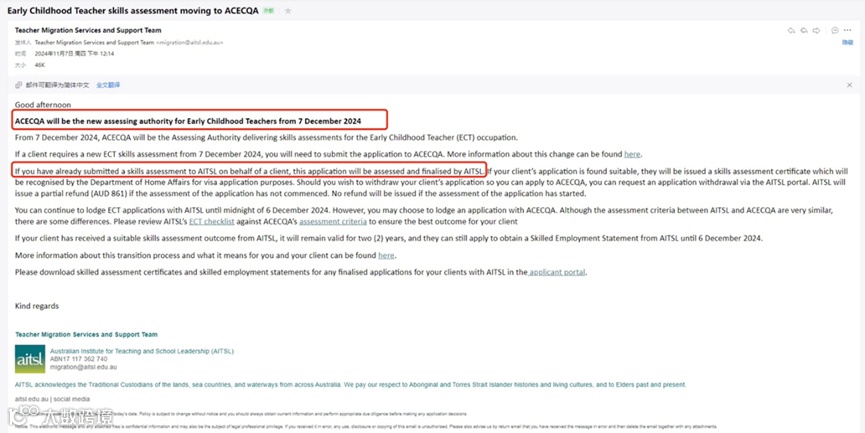Click the green tag beside the subject

tap(268, 11)
